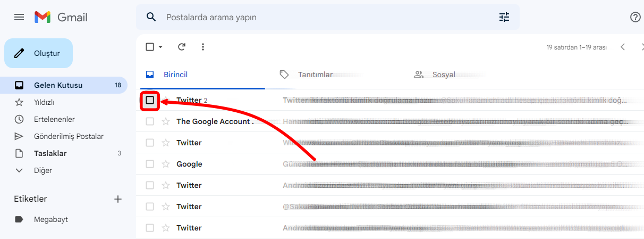Star the Google email row

point(166,164)
